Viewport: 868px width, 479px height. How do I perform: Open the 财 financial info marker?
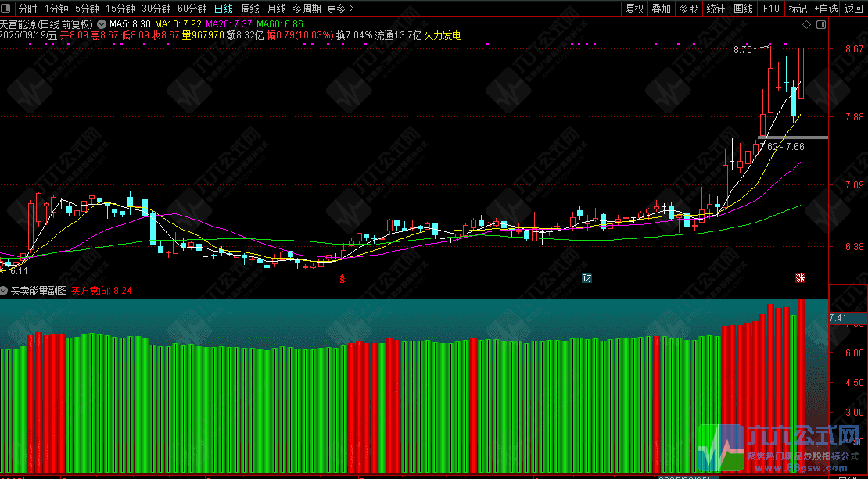(x=586, y=277)
